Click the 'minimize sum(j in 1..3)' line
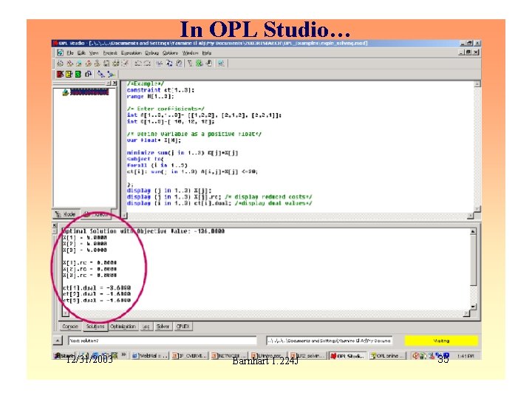532x399 pixels. coord(183,153)
